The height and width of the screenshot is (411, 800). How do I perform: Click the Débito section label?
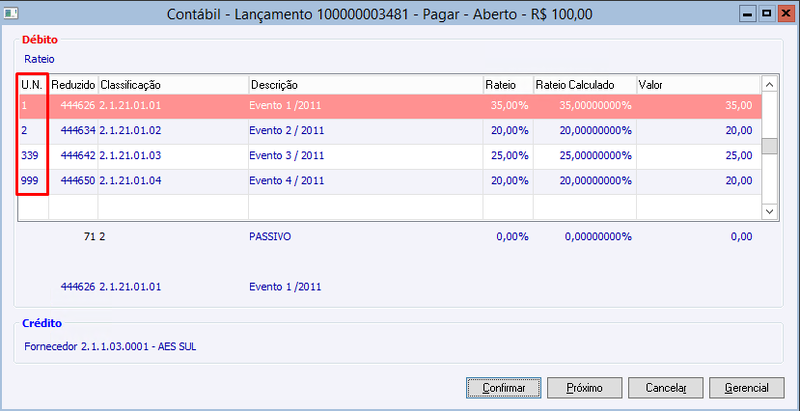(40, 39)
